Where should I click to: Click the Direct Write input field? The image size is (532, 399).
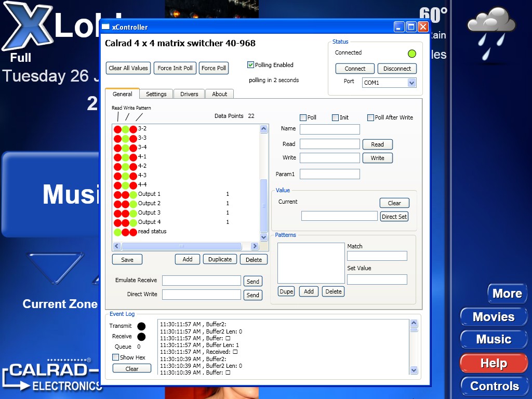pos(202,295)
